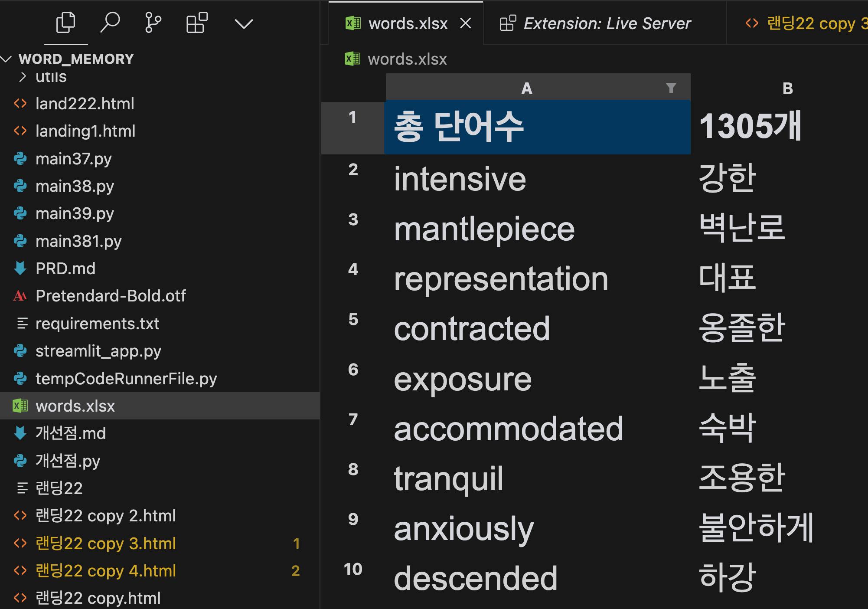Open the Source Control view icon

pyautogui.click(x=153, y=23)
